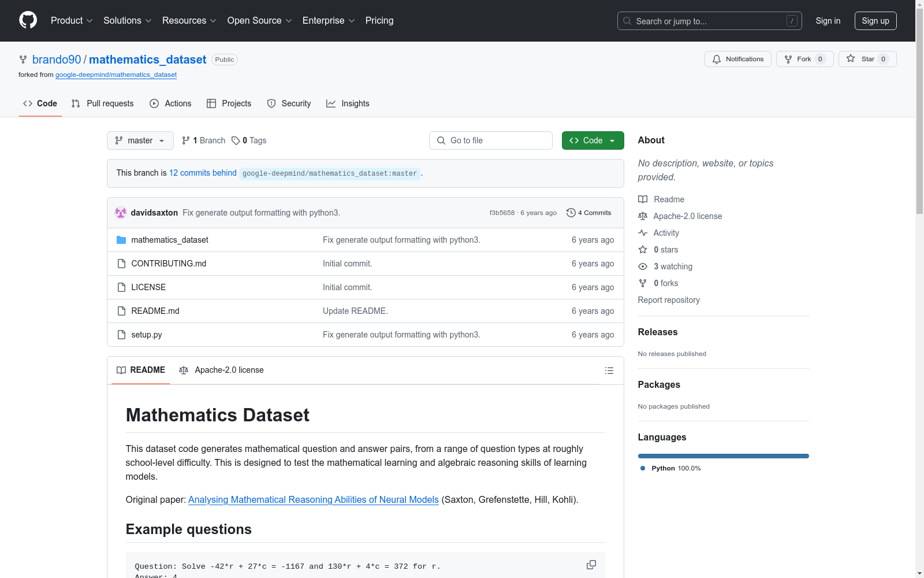Viewport: 924px width, 578px height.
Task: Open the Packages section heading
Action: click(x=659, y=384)
